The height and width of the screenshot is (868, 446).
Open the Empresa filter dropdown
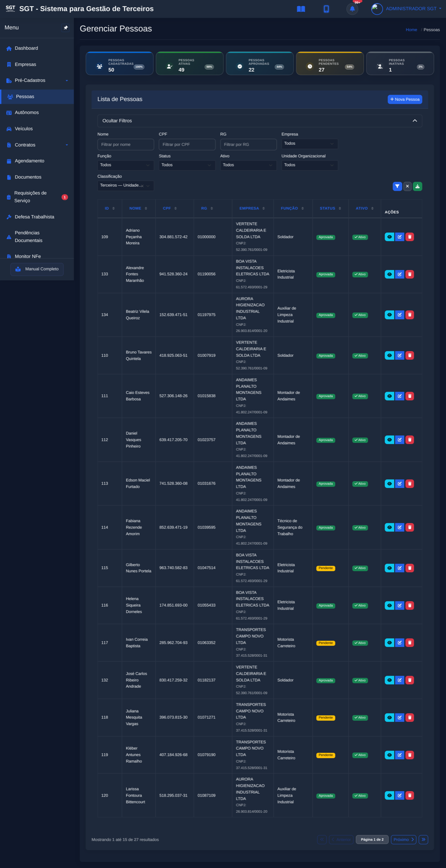[x=310, y=144]
